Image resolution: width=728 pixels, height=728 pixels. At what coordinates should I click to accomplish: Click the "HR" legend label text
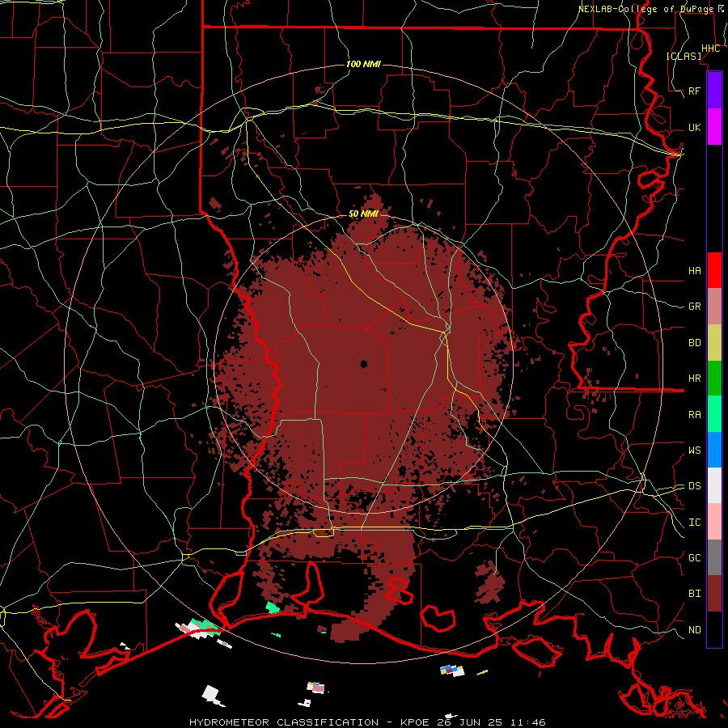click(694, 379)
